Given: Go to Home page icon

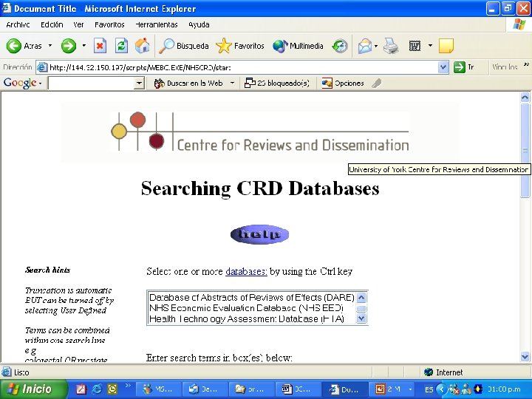Looking at the screenshot, I should pos(142,46).
